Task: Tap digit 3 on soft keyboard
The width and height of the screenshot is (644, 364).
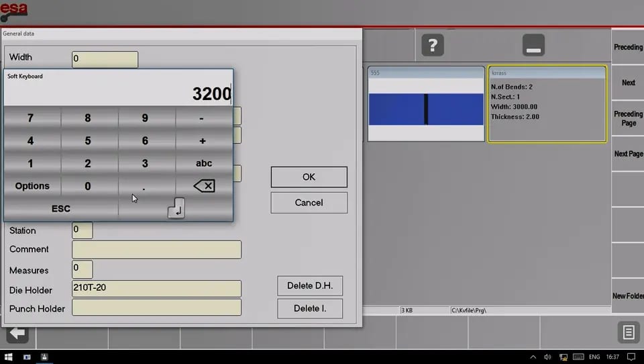Action: (x=145, y=163)
